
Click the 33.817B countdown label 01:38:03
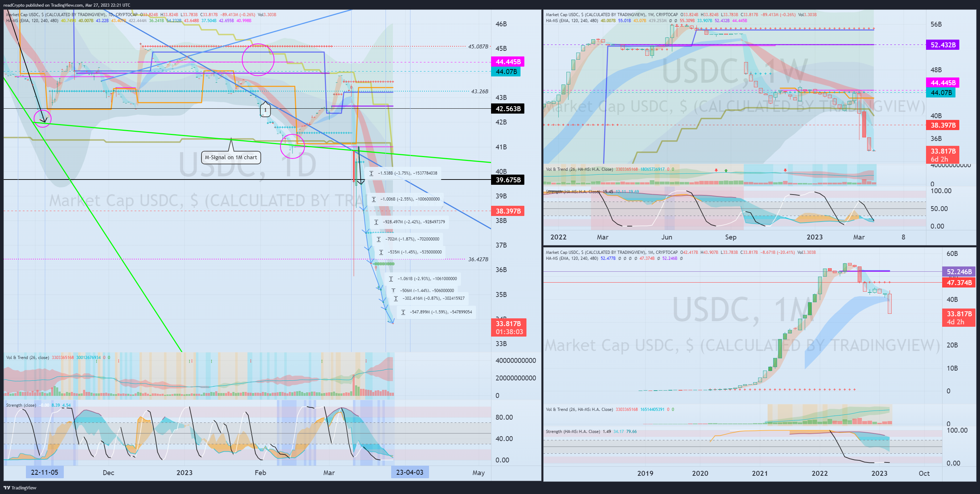(509, 327)
